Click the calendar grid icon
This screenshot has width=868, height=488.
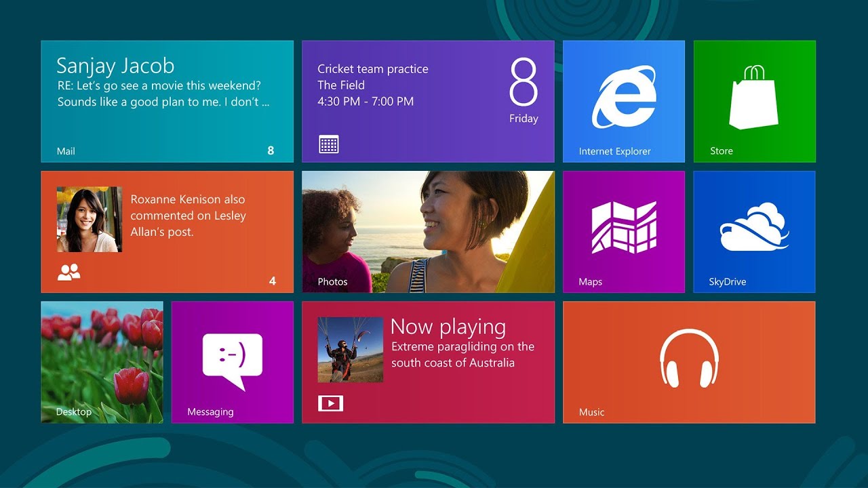pos(329,144)
